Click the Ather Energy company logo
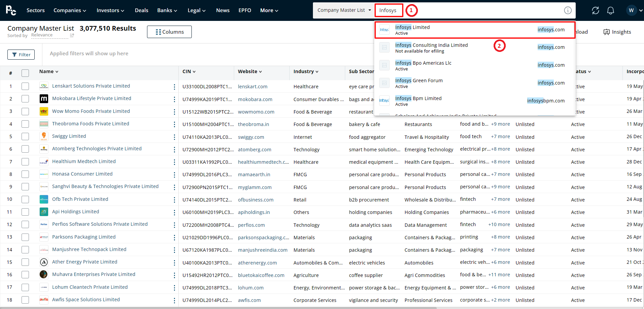 coord(44,262)
